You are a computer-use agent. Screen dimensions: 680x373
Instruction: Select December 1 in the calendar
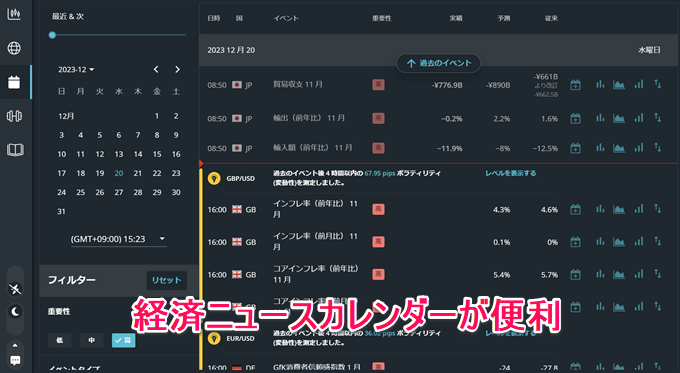click(157, 116)
